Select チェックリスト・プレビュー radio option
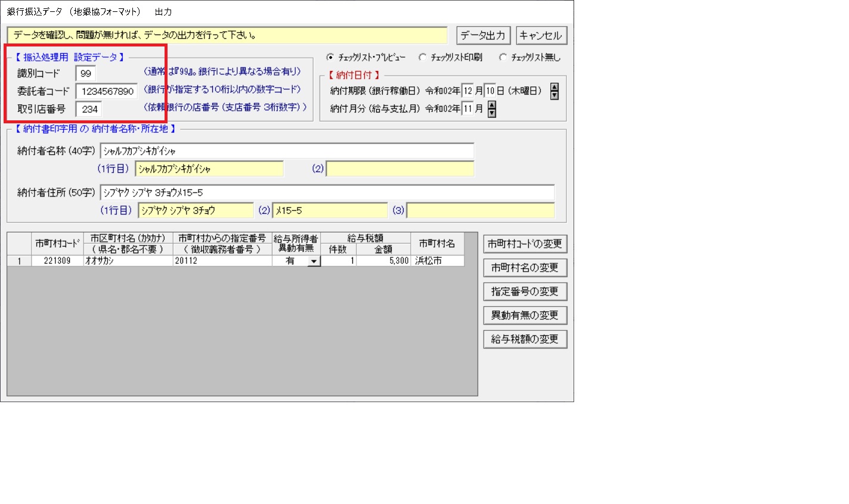 pyautogui.click(x=366, y=57)
